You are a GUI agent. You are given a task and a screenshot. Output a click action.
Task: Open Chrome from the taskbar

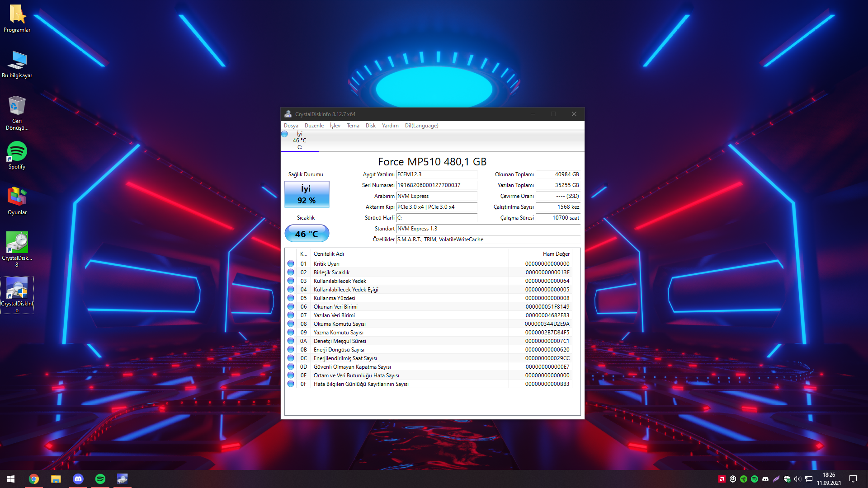pos(33,479)
